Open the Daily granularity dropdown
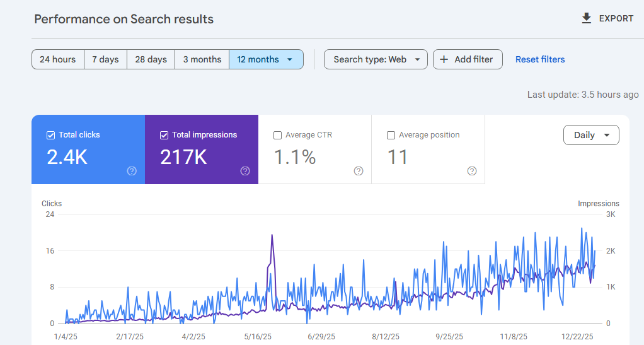Image resolution: width=644 pixels, height=345 pixels. [x=591, y=135]
